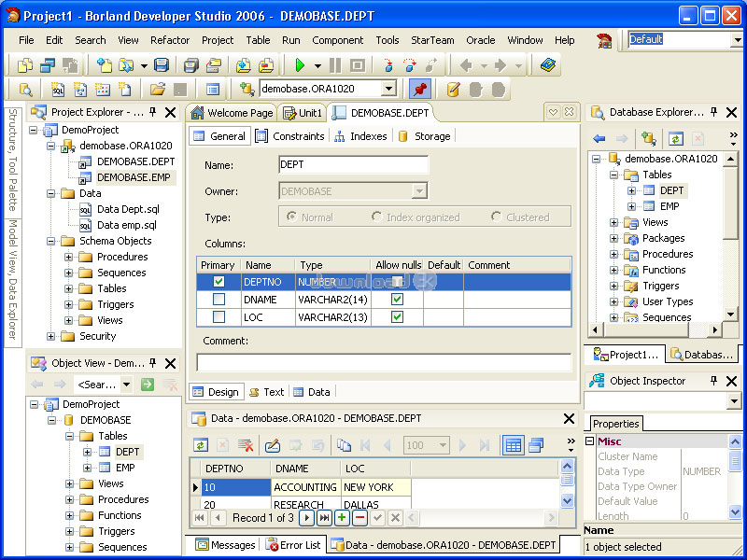
Task: Click the back arrow in Database Explorer toolbar
Action: [x=599, y=138]
